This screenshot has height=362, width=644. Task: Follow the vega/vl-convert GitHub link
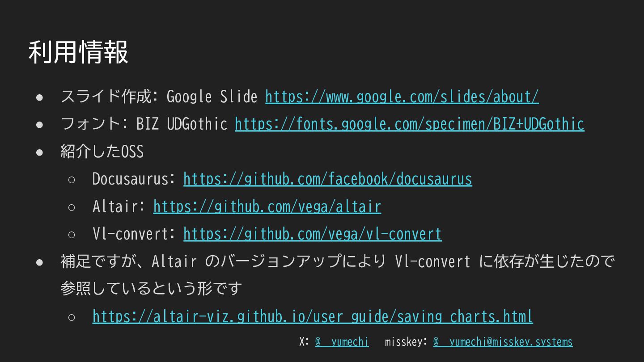coord(313,234)
